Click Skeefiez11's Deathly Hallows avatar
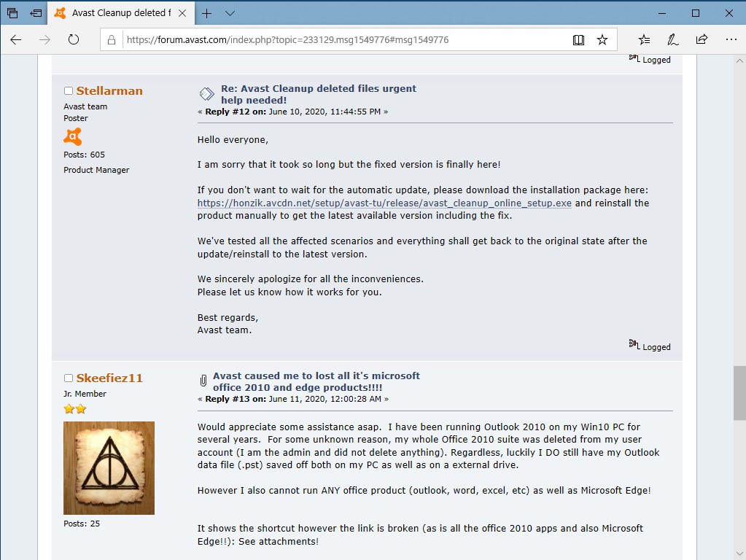The image size is (746, 560). 109,467
